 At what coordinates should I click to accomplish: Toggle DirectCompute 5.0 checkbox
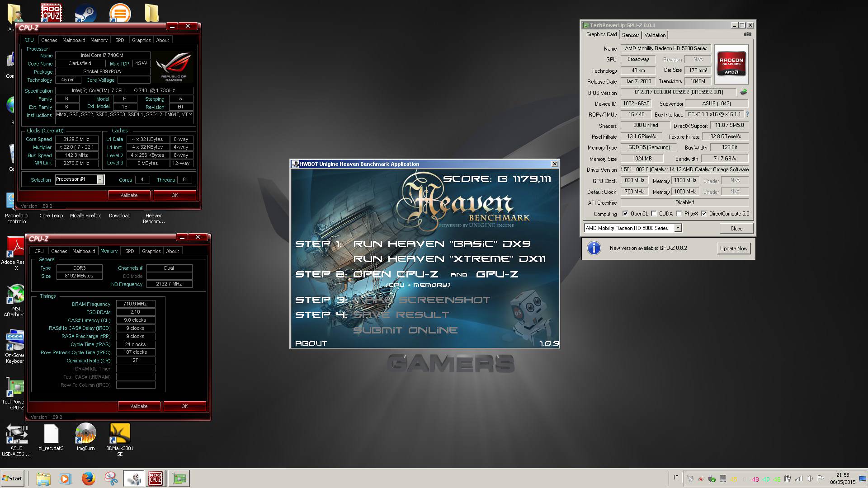coord(704,214)
